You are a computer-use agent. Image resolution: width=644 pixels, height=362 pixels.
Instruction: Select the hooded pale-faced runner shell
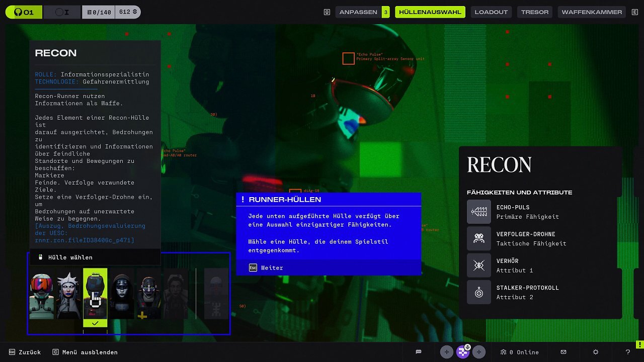point(122,294)
